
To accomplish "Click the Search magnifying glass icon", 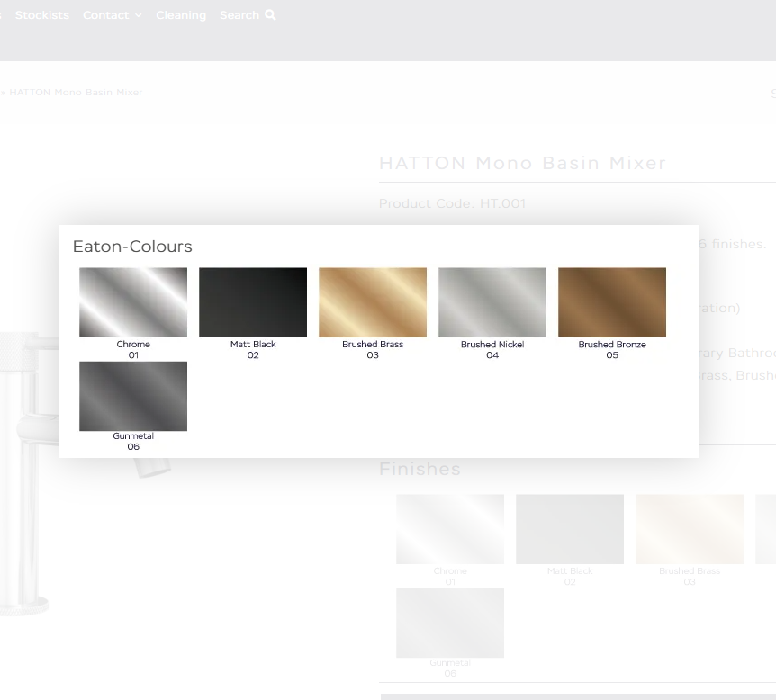I will coord(270,15).
